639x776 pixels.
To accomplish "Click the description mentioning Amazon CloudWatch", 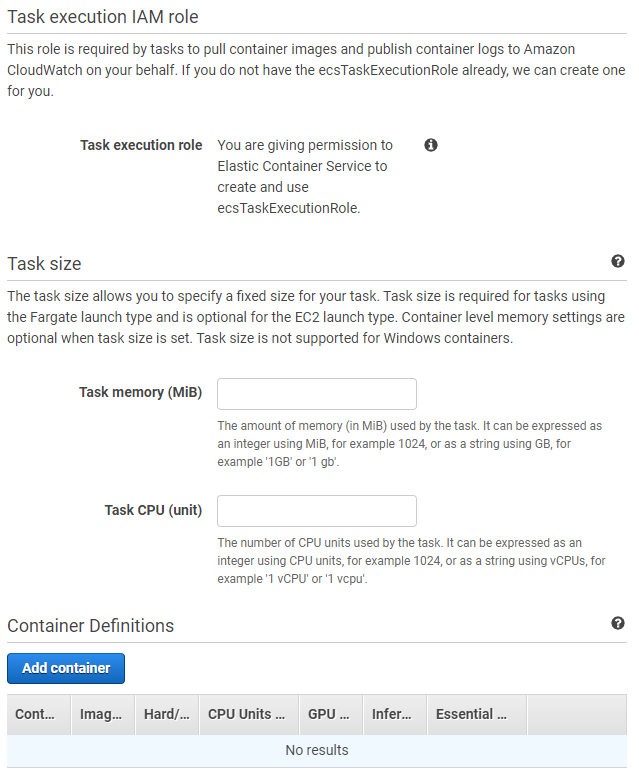I will 316,70.
